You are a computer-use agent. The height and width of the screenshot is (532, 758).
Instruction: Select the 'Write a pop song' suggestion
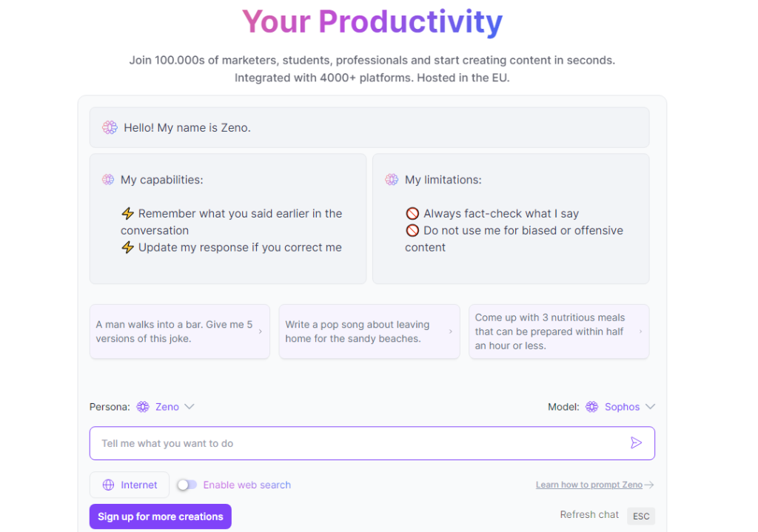(x=369, y=331)
